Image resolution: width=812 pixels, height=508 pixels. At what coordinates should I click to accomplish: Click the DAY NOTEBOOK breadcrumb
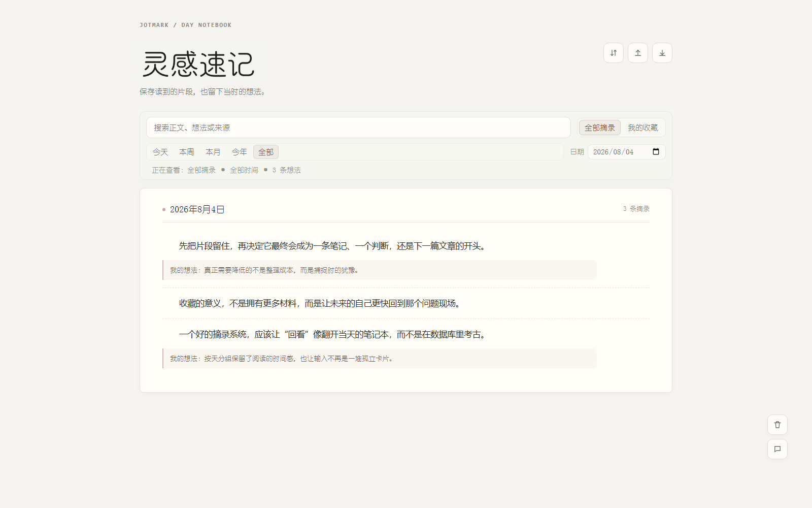pyautogui.click(x=207, y=25)
